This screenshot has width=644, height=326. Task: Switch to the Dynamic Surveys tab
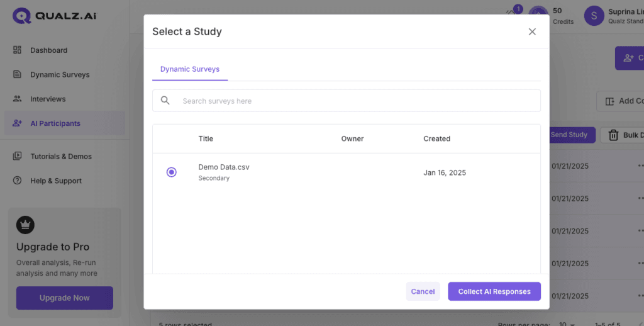pos(190,69)
